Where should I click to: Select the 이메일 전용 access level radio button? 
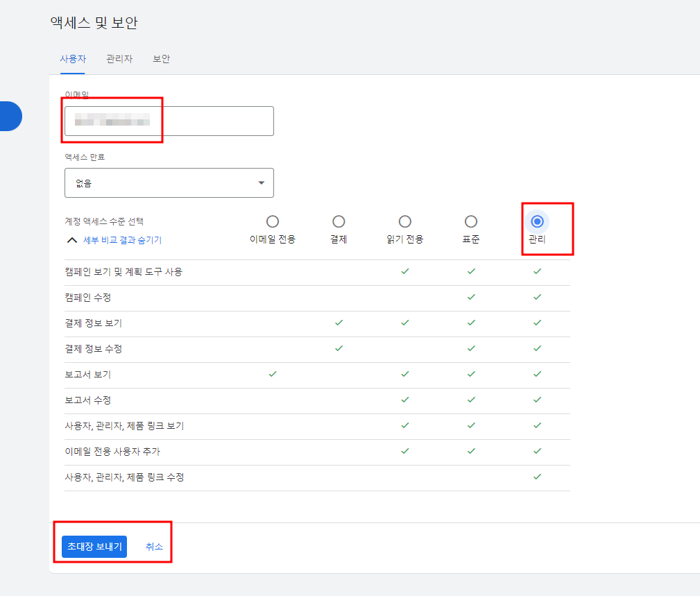[x=273, y=221]
